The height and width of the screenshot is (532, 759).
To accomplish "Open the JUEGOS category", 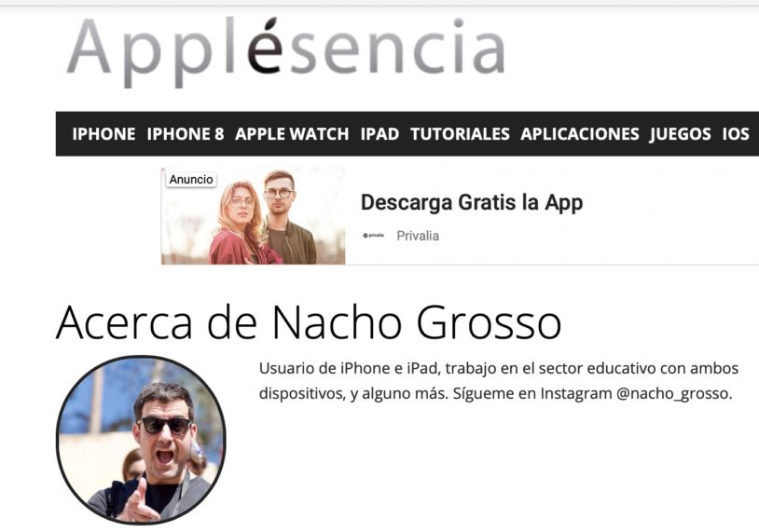I will click(681, 134).
